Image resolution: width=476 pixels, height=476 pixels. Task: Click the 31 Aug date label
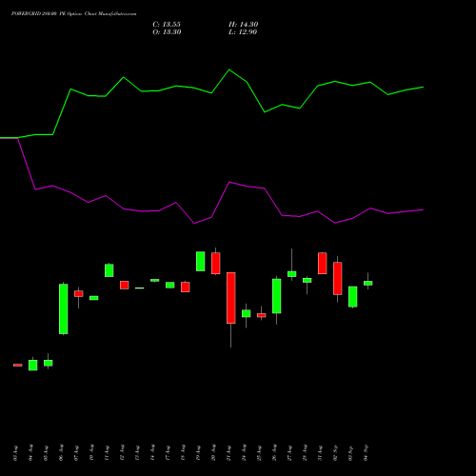tap(320, 453)
